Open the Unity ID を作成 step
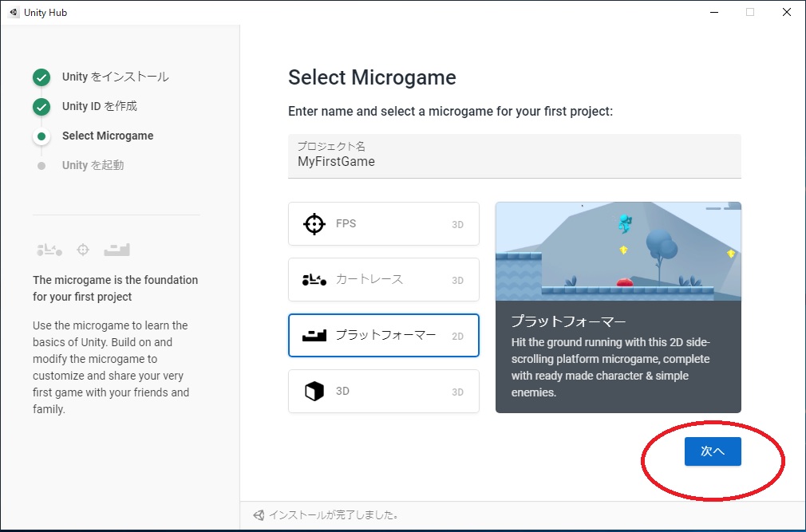The width and height of the screenshot is (806, 532). [x=100, y=106]
